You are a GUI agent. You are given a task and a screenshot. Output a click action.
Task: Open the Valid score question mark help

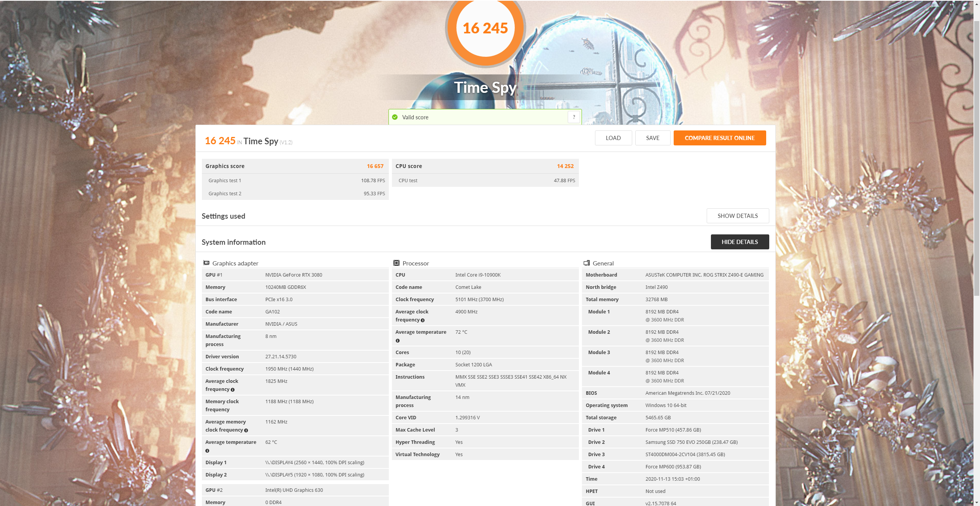click(x=573, y=117)
